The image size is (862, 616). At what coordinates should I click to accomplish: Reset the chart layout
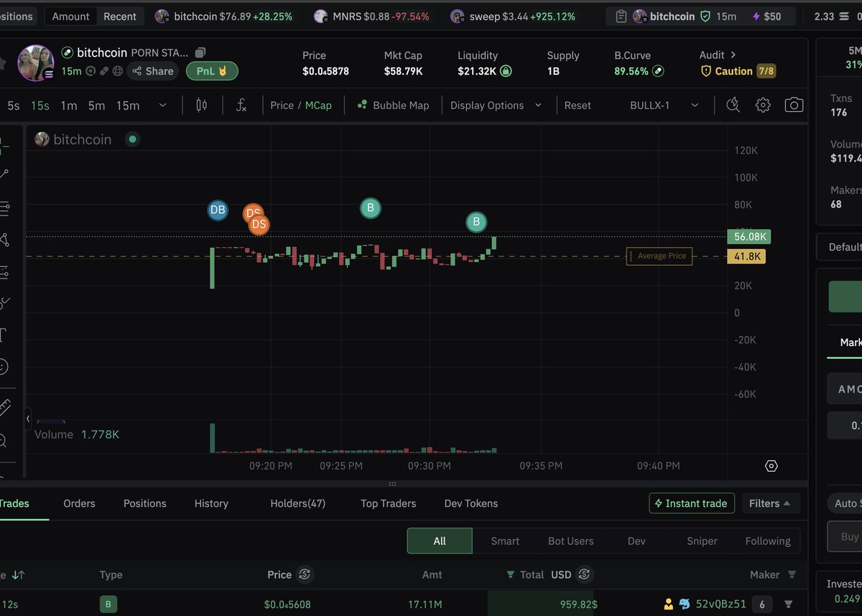click(578, 106)
